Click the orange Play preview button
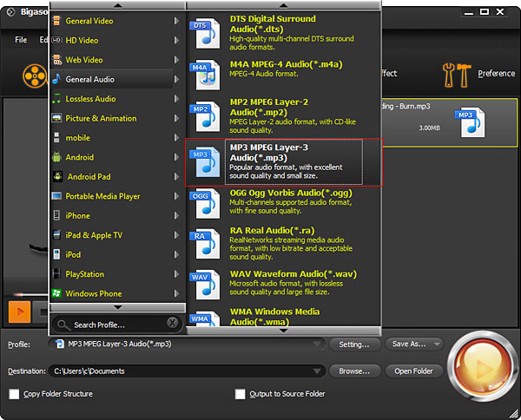Screen dimensions: 521x420 [x=20, y=312]
